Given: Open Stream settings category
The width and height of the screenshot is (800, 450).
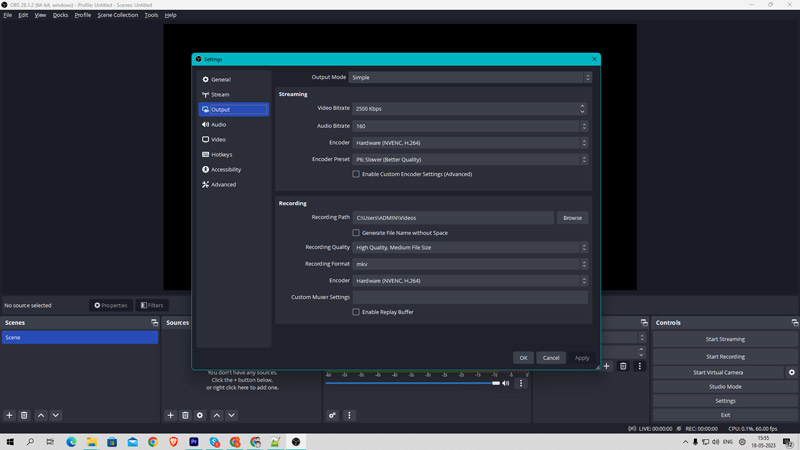Looking at the screenshot, I should pyautogui.click(x=233, y=94).
